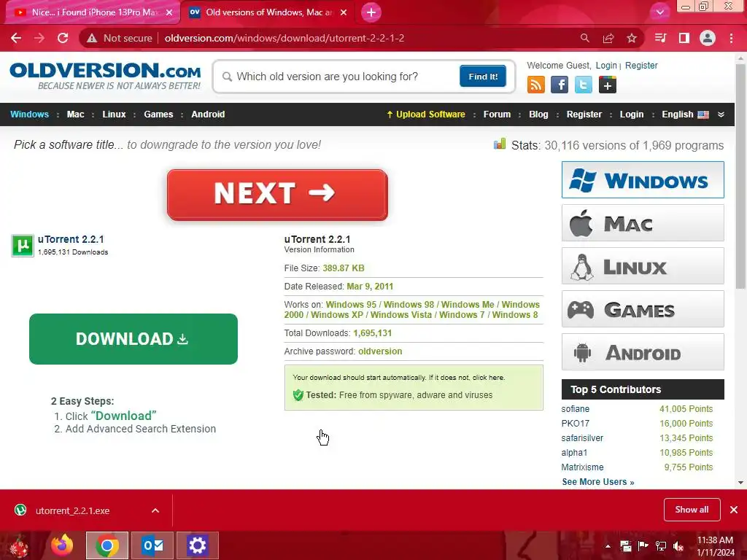Image resolution: width=747 pixels, height=560 pixels.
Task: Click the Register link near Welcome Guest
Action: click(x=641, y=65)
